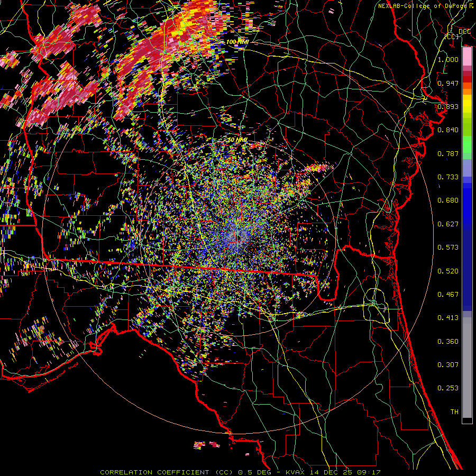The height and width of the screenshot is (476, 476).
Task: Click the 100 NMI range ring label
Action: click(x=237, y=42)
